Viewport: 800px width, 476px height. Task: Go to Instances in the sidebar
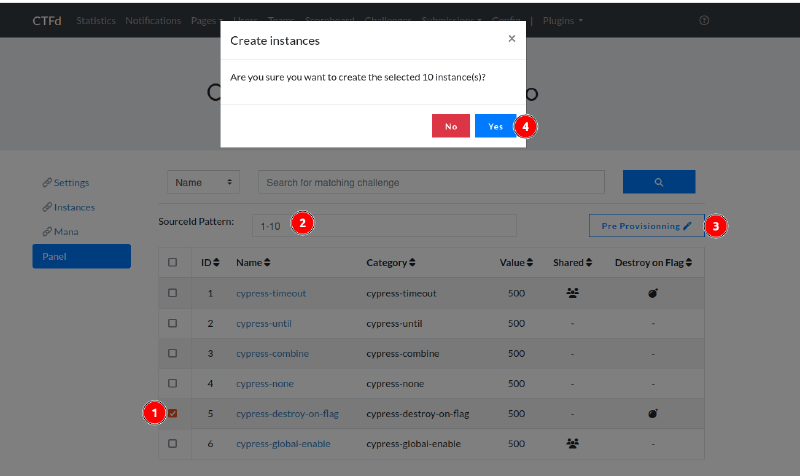click(x=74, y=207)
